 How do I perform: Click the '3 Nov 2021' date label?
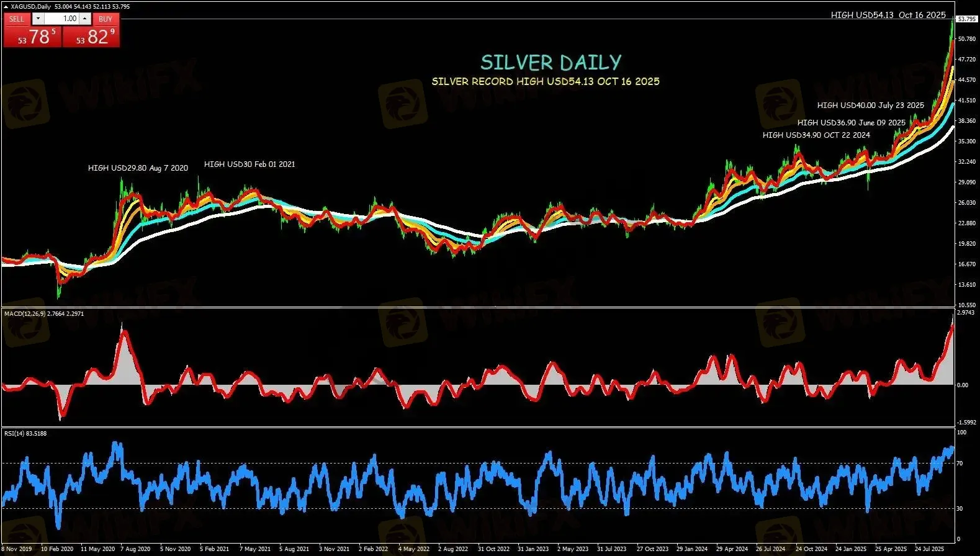click(334, 549)
